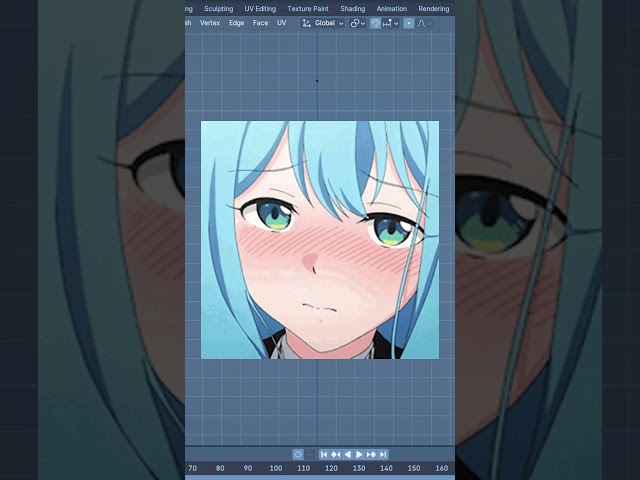Screen dimensions: 640x480
Task: Open the Face menu
Action: (x=260, y=23)
